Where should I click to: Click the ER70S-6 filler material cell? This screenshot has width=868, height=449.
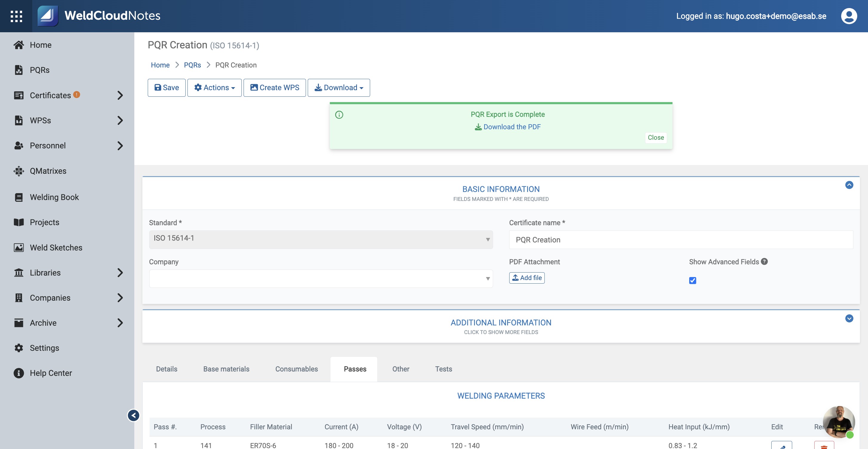(263, 445)
